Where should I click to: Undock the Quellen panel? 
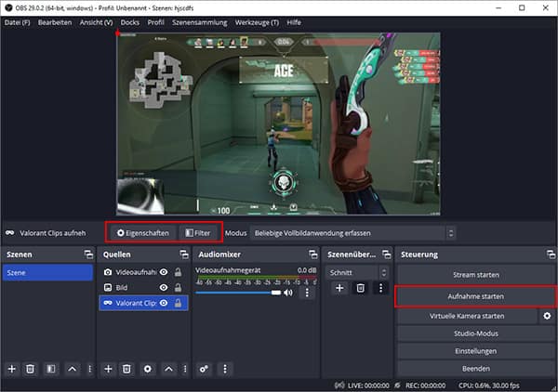click(184, 255)
